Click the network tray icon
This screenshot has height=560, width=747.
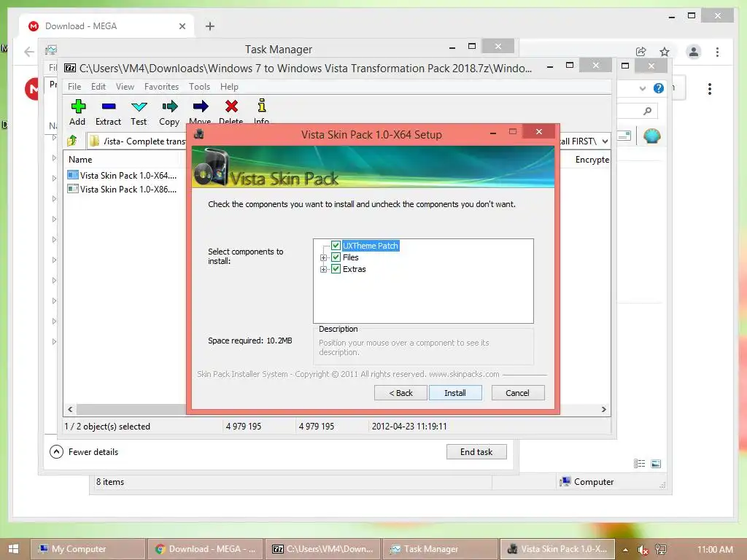click(661, 549)
